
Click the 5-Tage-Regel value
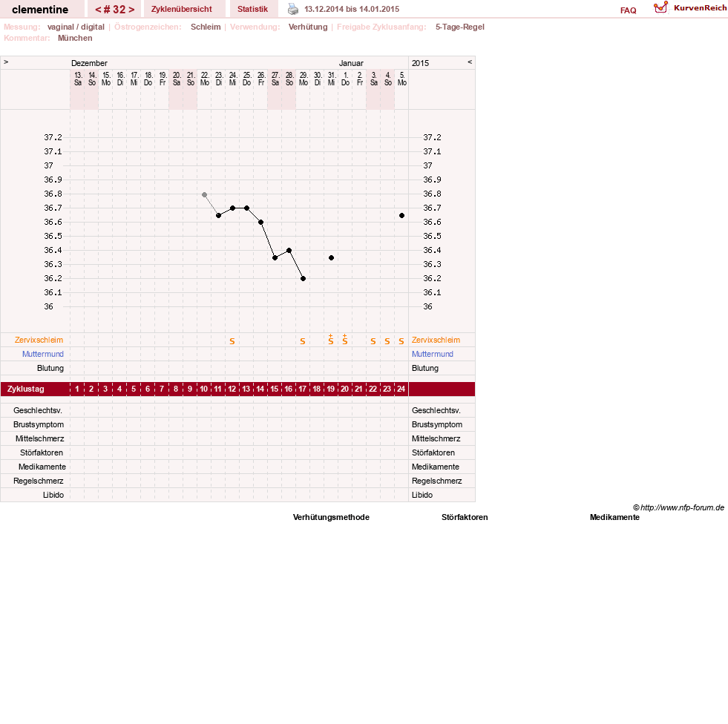click(x=459, y=27)
